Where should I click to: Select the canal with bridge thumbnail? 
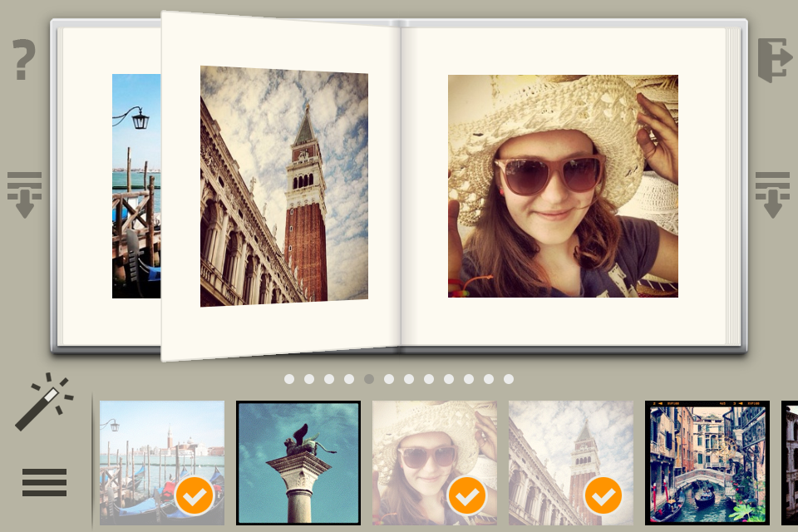pos(707,463)
